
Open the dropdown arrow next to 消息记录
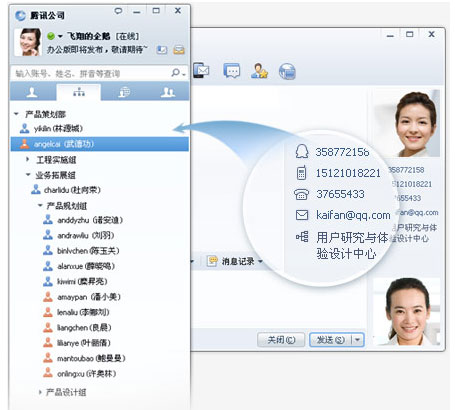tap(260, 261)
